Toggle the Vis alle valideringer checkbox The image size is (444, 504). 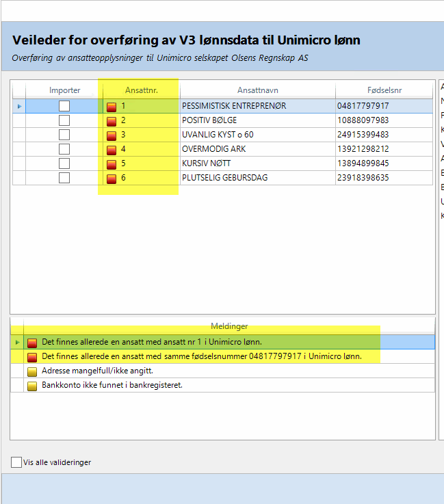click(x=16, y=462)
